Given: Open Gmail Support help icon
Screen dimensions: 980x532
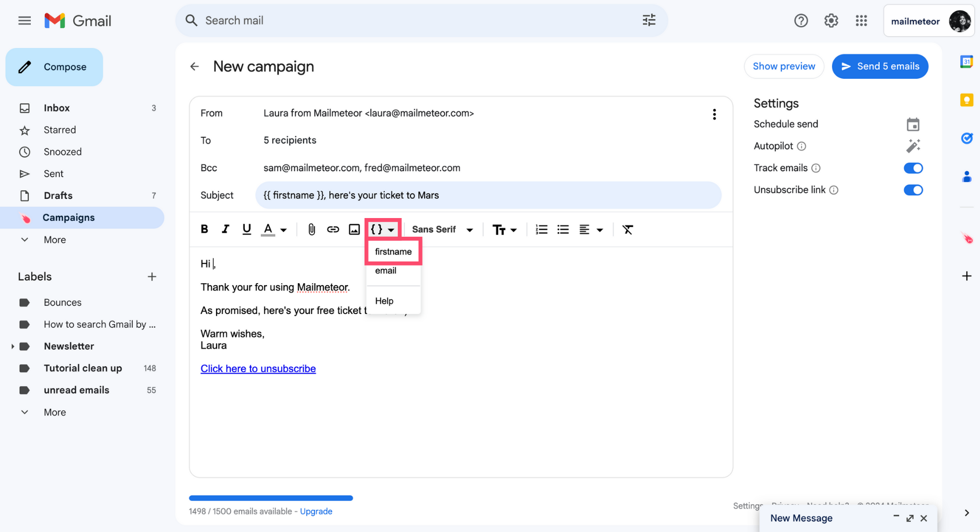Looking at the screenshot, I should (801, 21).
